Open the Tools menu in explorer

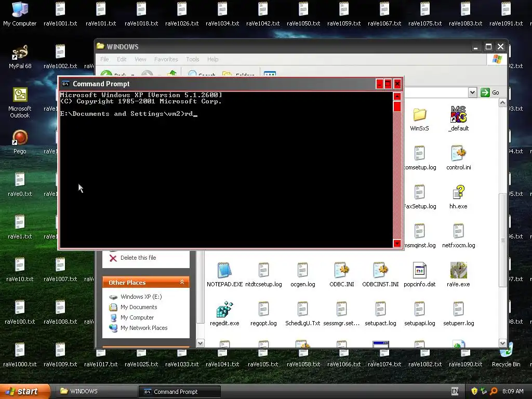tap(192, 59)
